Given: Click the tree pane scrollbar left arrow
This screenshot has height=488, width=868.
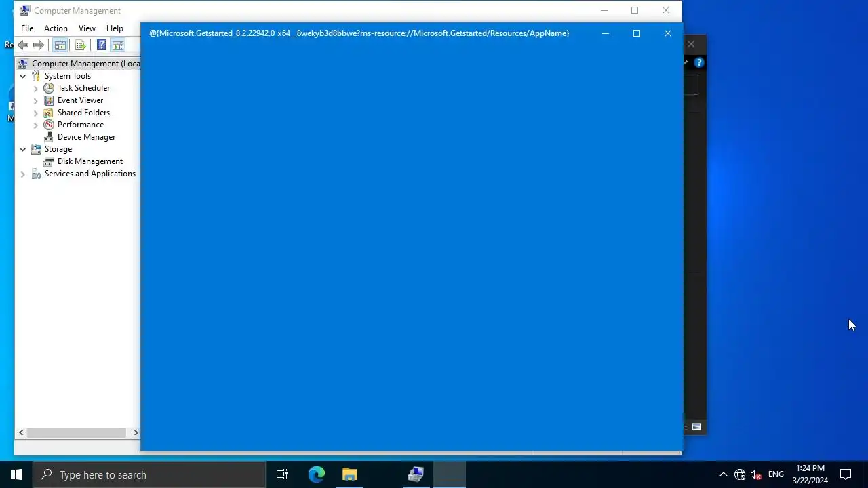Looking at the screenshot, I should coord(21,432).
